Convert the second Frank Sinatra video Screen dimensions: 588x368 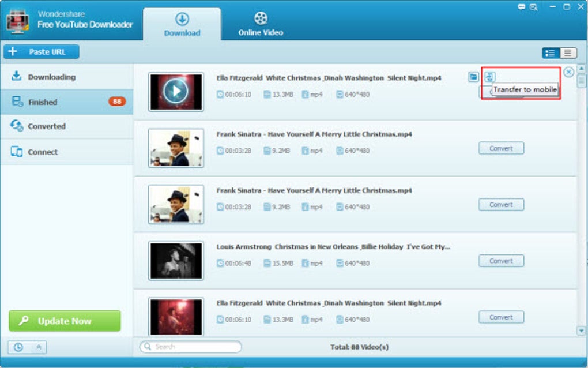coord(501,204)
